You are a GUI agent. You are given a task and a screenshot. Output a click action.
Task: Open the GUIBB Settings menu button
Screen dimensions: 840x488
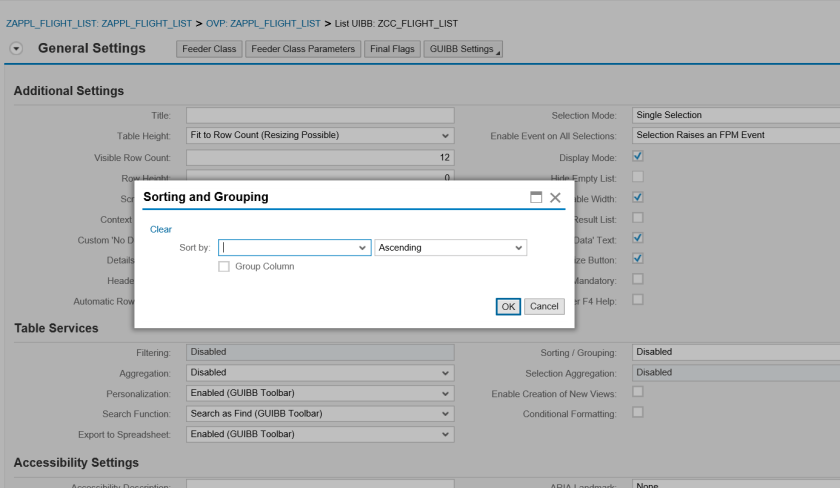[x=463, y=49]
